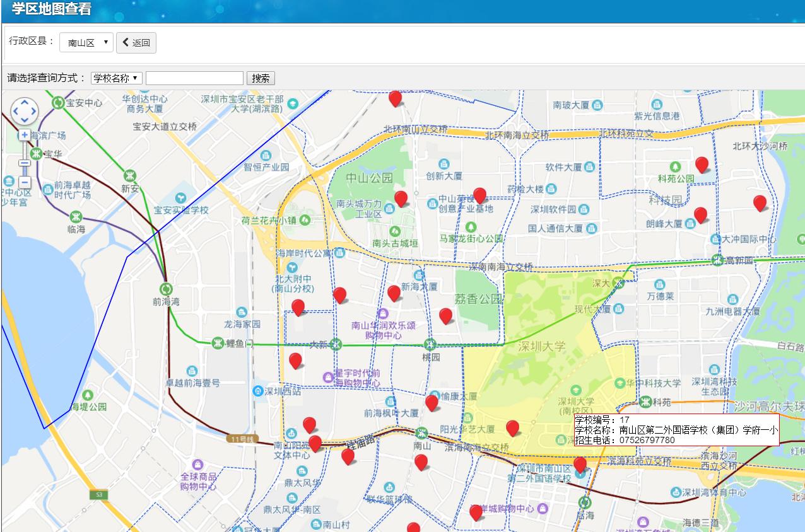Image resolution: width=805 pixels, height=532 pixels.
Task: Pan the map right with the arrow control
Action: coord(33,112)
